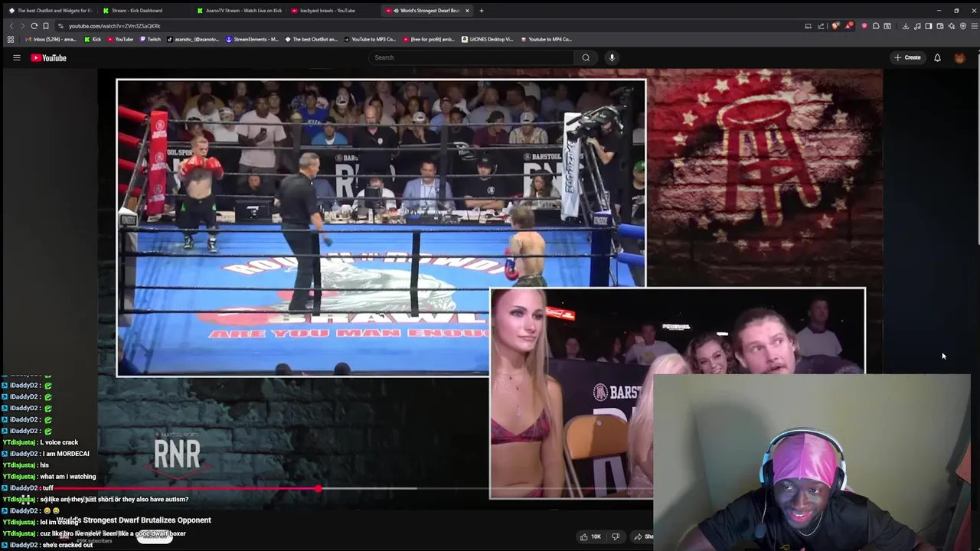Open the StreamElements bookmark
The width and height of the screenshot is (980, 551).
252,39
